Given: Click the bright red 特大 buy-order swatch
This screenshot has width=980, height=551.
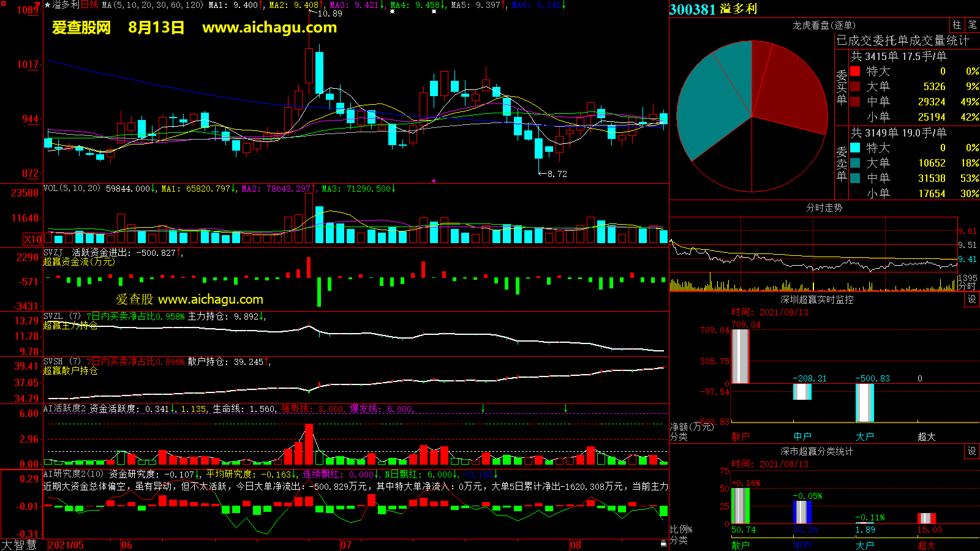Looking at the screenshot, I should pyautogui.click(x=855, y=71).
